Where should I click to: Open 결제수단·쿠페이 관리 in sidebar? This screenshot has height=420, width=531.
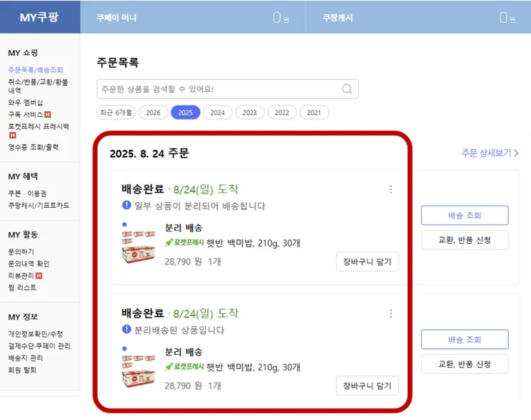coord(39,345)
